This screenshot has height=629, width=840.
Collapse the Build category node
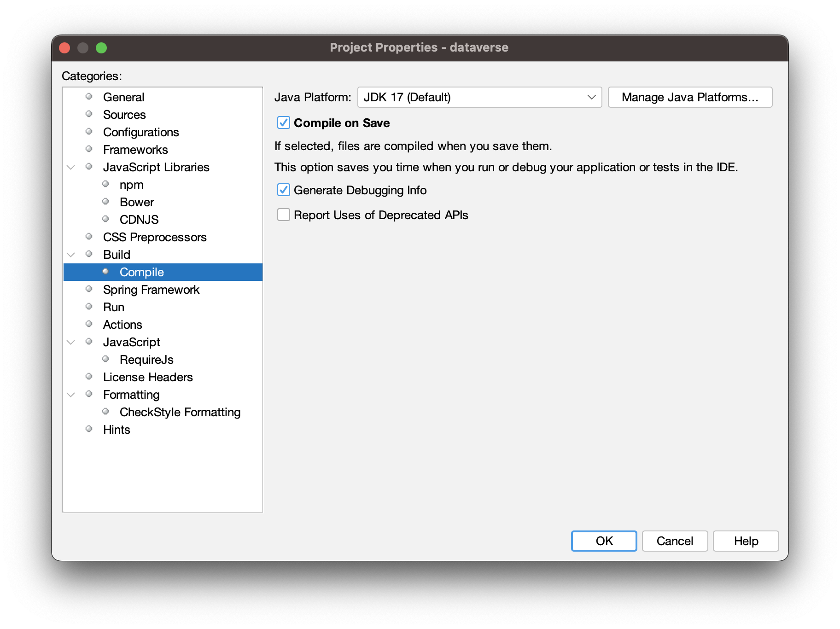[71, 255]
